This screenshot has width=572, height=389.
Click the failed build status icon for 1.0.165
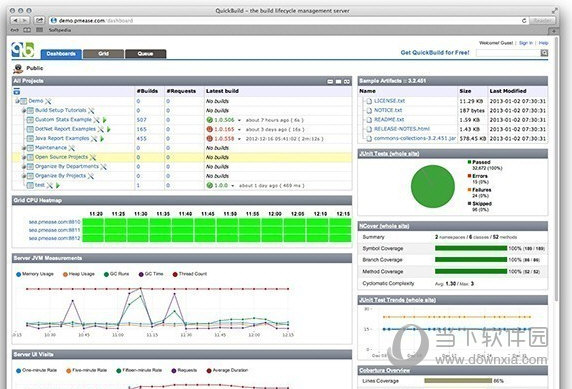coord(209,129)
